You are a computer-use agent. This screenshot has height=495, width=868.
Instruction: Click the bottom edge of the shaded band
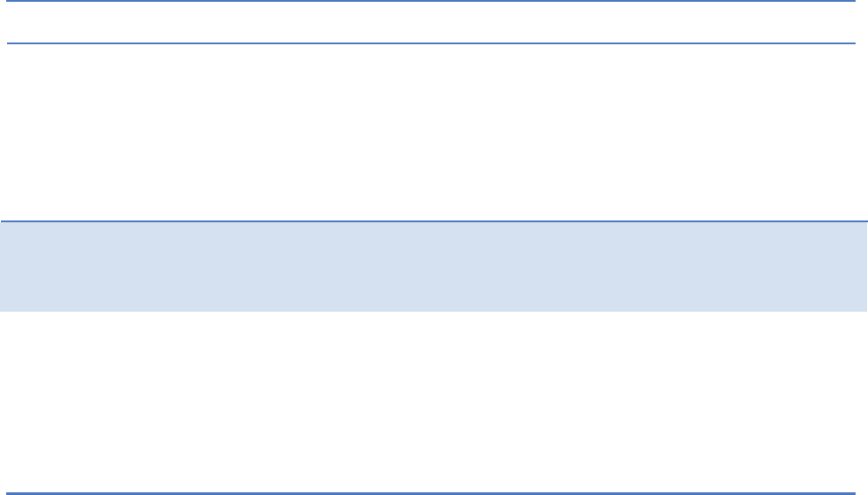point(434,311)
